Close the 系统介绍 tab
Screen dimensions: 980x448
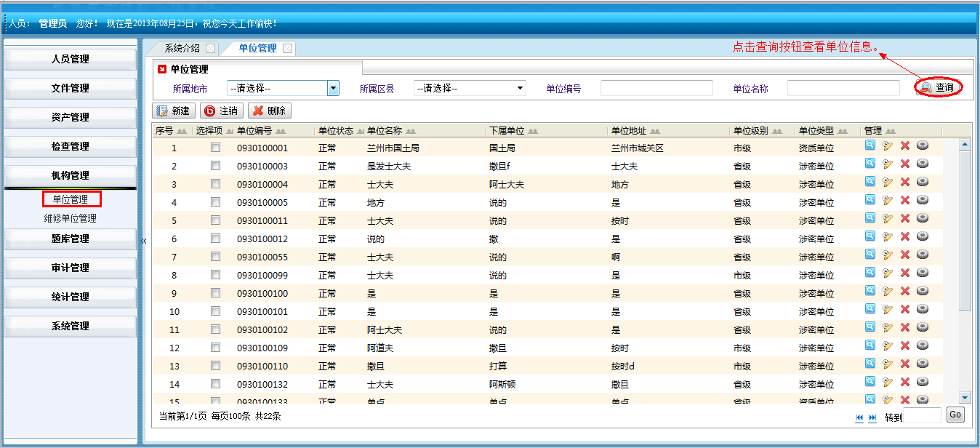210,49
